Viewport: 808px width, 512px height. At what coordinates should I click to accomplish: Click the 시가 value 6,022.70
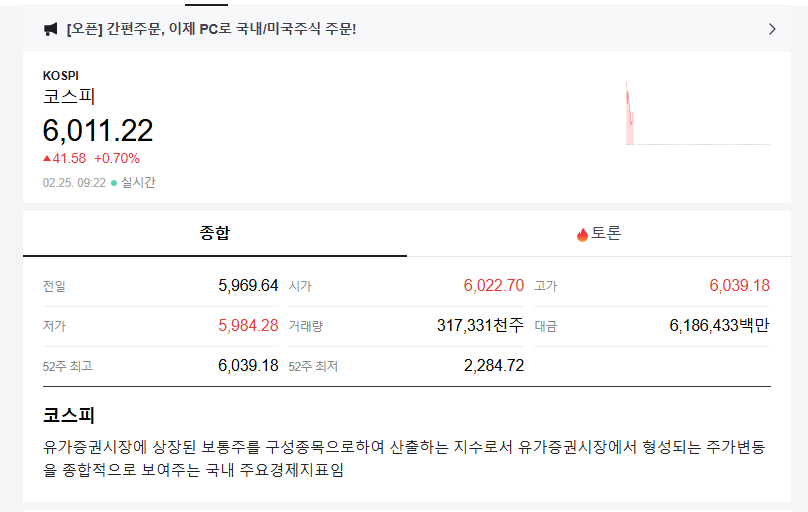point(494,285)
